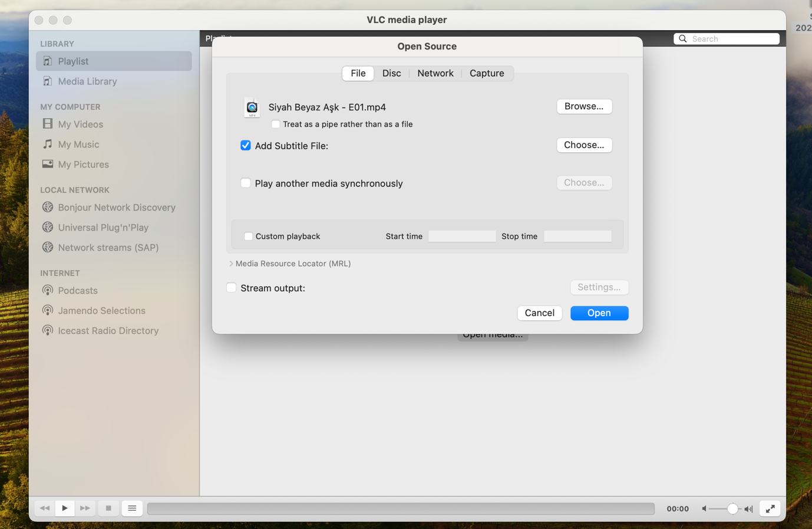Click the Start time input field
Screen dimensions: 812x529
pyautogui.click(x=462, y=236)
